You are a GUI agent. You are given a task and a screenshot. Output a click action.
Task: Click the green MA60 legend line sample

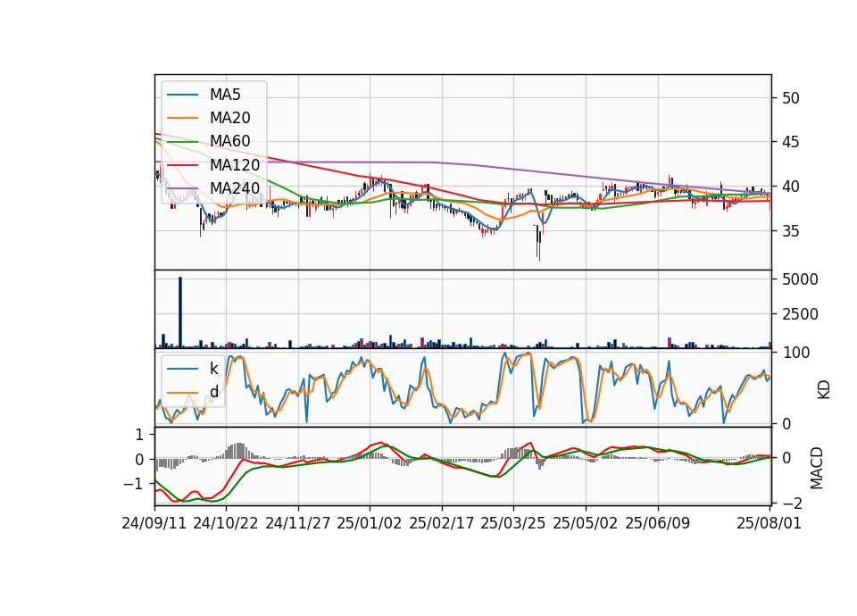[x=182, y=142]
